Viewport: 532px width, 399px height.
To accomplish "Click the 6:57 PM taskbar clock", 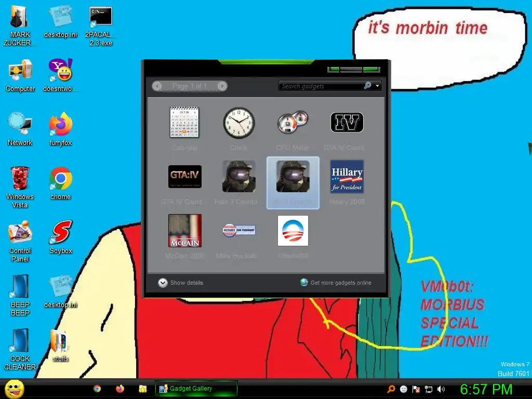I will [486, 389].
